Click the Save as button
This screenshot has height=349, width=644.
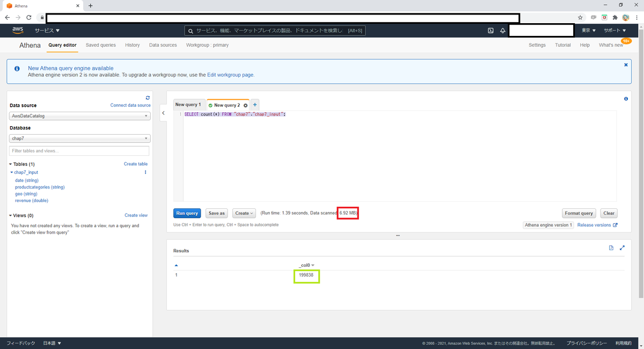217,213
